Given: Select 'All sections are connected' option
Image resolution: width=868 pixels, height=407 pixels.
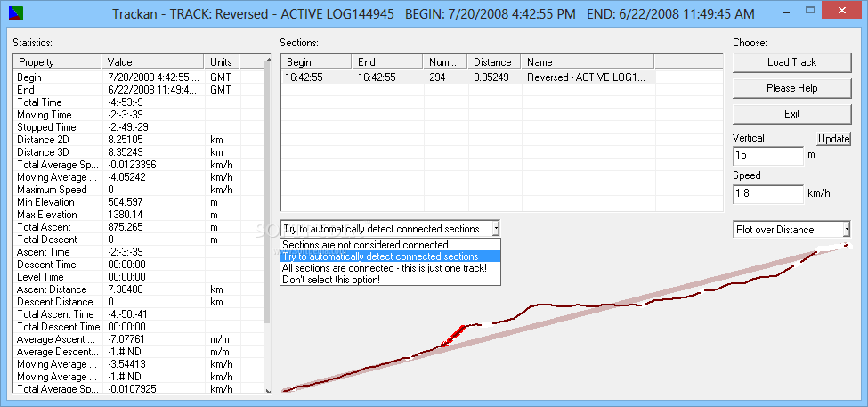Looking at the screenshot, I should (x=390, y=268).
